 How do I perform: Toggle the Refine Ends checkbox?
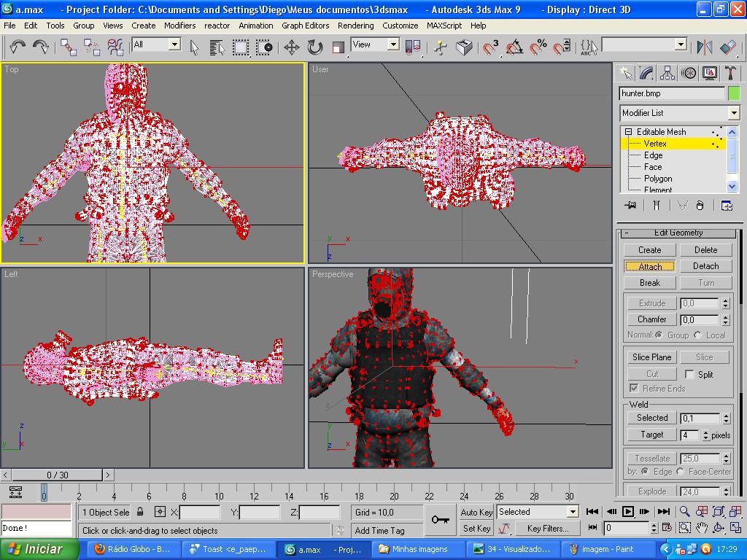pyautogui.click(x=634, y=389)
